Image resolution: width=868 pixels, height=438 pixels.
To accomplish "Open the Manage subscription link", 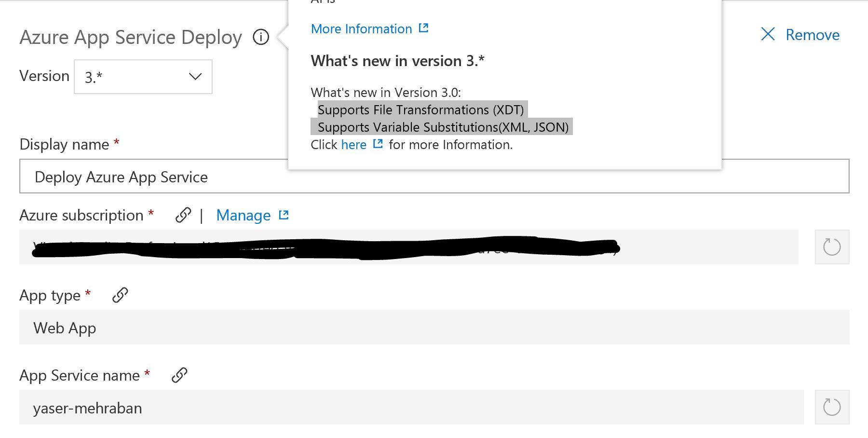I will (x=244, y=215).
